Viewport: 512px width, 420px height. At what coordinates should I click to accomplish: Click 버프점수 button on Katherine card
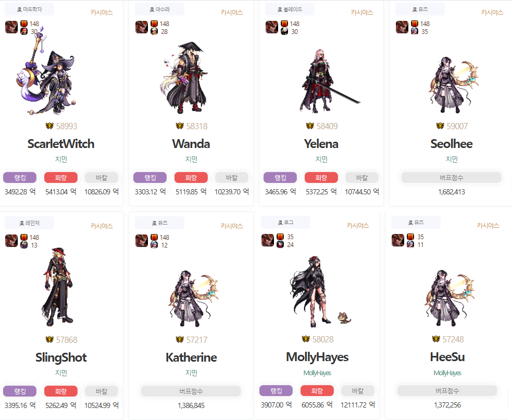click(191, 391)
